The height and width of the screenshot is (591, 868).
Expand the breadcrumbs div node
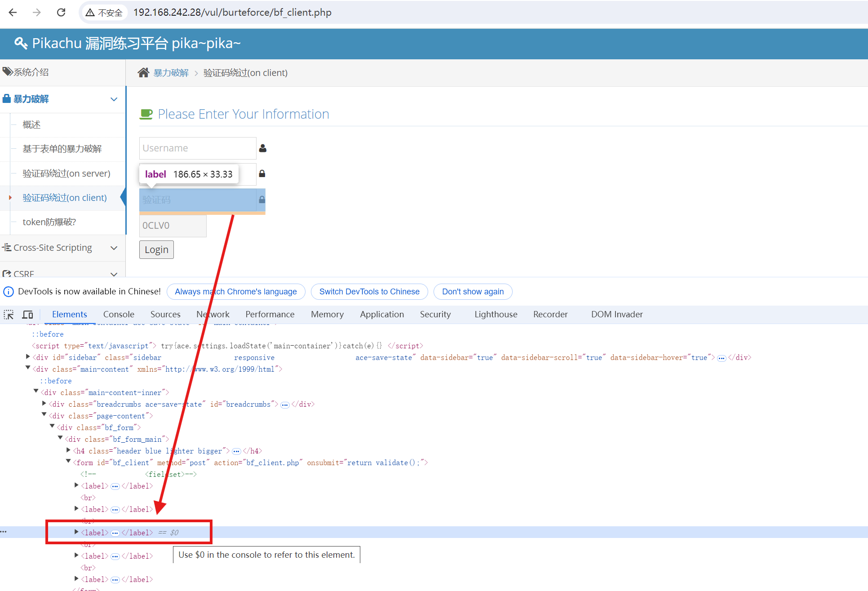[x=44, y=404]
